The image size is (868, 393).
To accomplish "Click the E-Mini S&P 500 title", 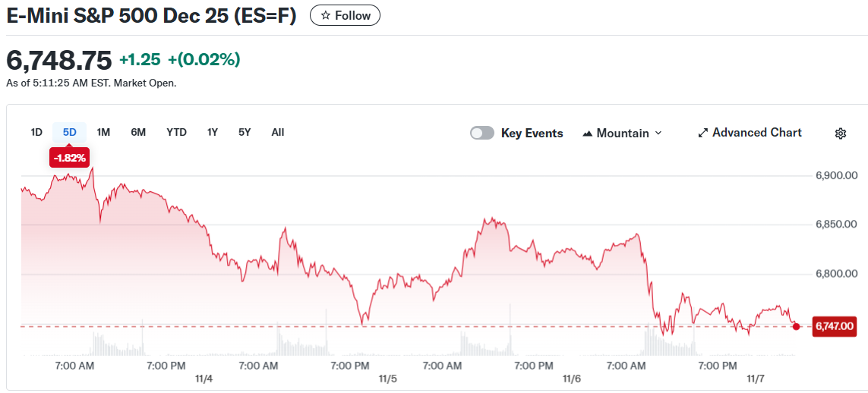I will 151,15.
